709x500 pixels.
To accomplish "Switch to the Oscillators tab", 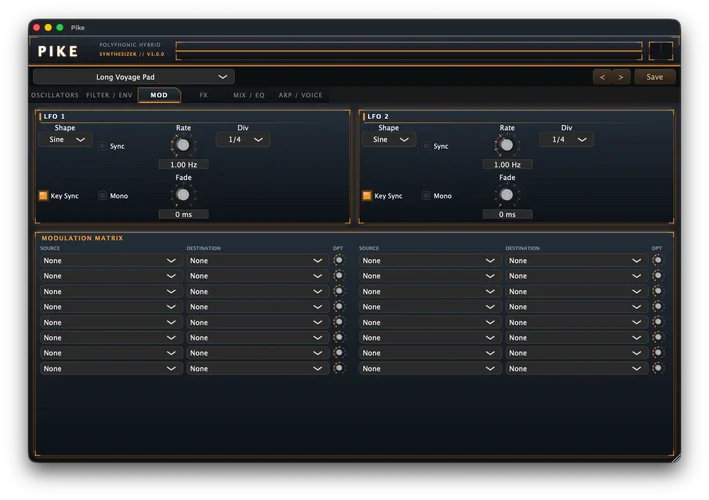I will click(55, 95).
